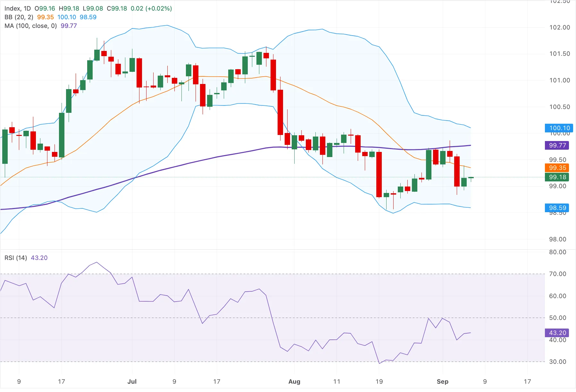
Task: Click the 99.50 price axis label
Action: pyautogui.click(x=558, y=160)
